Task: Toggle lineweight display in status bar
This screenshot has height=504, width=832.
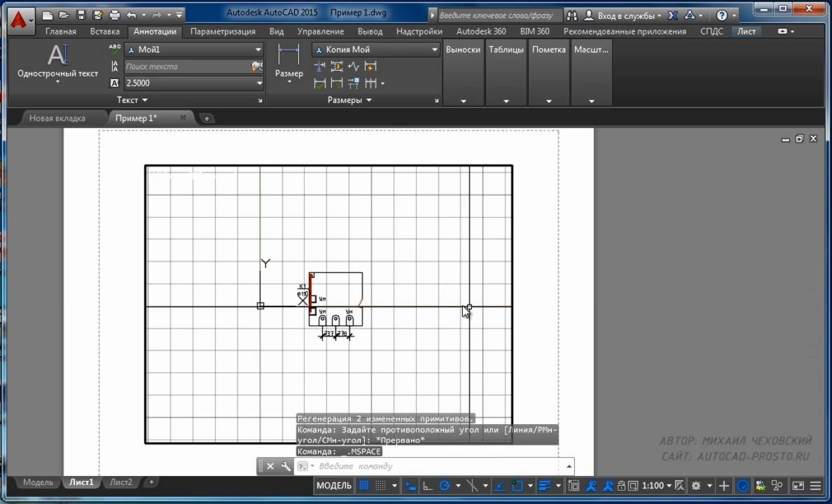Action: coord(544,485)
